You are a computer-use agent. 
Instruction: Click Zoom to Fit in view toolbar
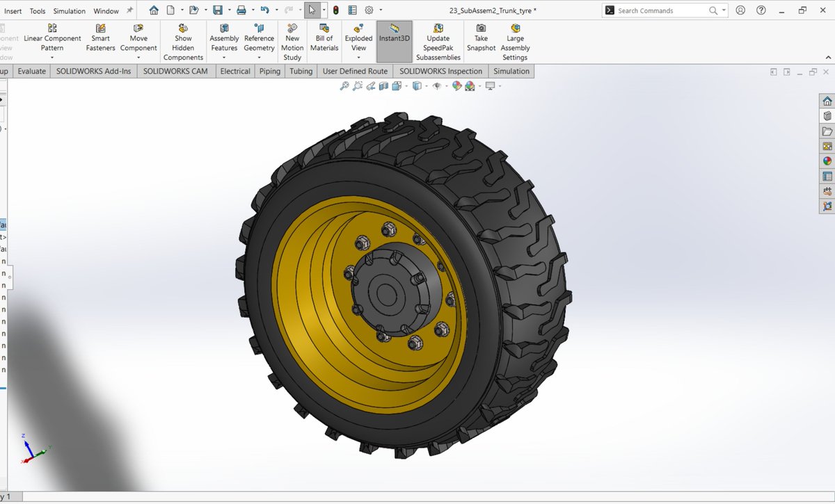click(344, 86)
